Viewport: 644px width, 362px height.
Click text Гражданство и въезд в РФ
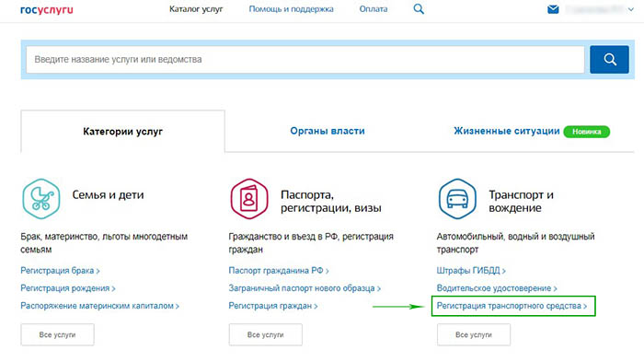(283, 237)
